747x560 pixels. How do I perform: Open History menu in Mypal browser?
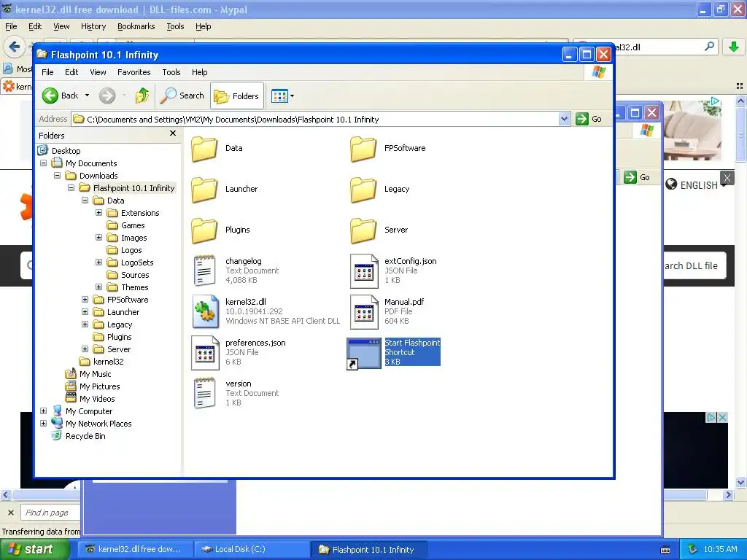(x=93, y=26)
